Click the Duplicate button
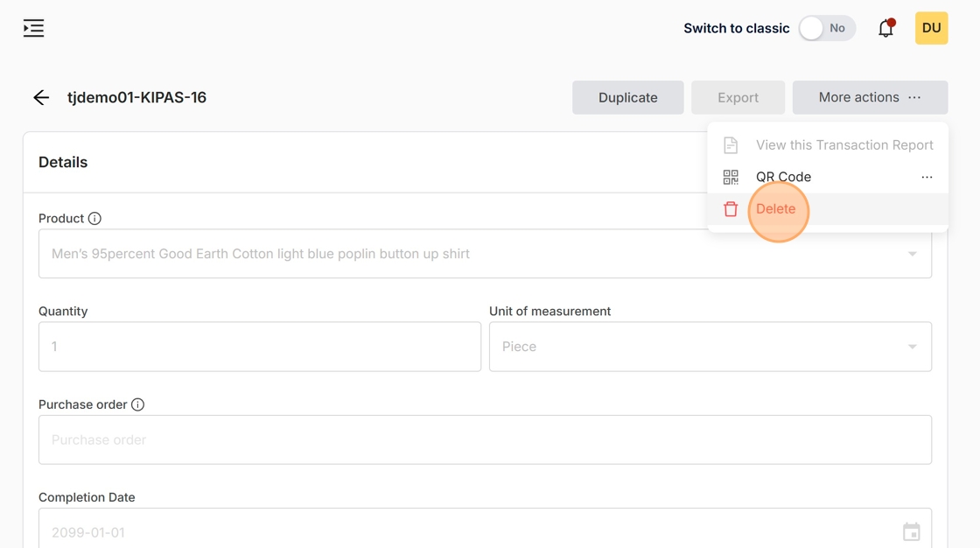Image resolution: width=980 pixels, height=548 pixels. 627,97
